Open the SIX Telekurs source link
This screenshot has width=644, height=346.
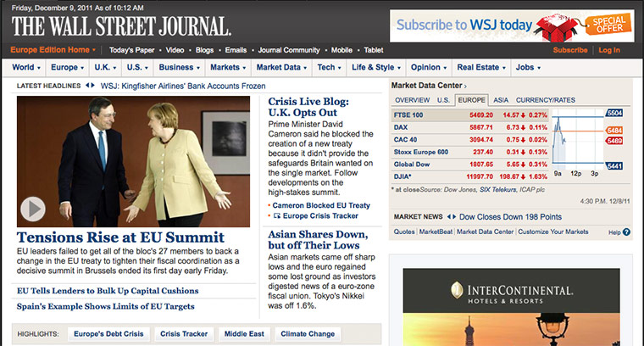[497, 189]
